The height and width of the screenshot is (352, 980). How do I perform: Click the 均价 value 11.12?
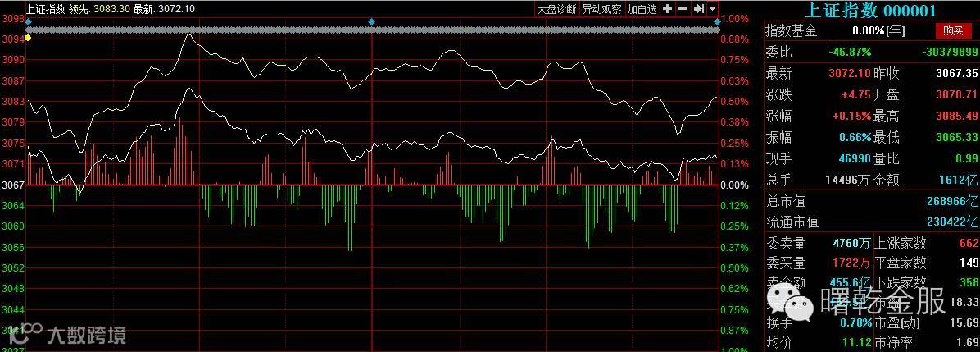coord(857,343)
